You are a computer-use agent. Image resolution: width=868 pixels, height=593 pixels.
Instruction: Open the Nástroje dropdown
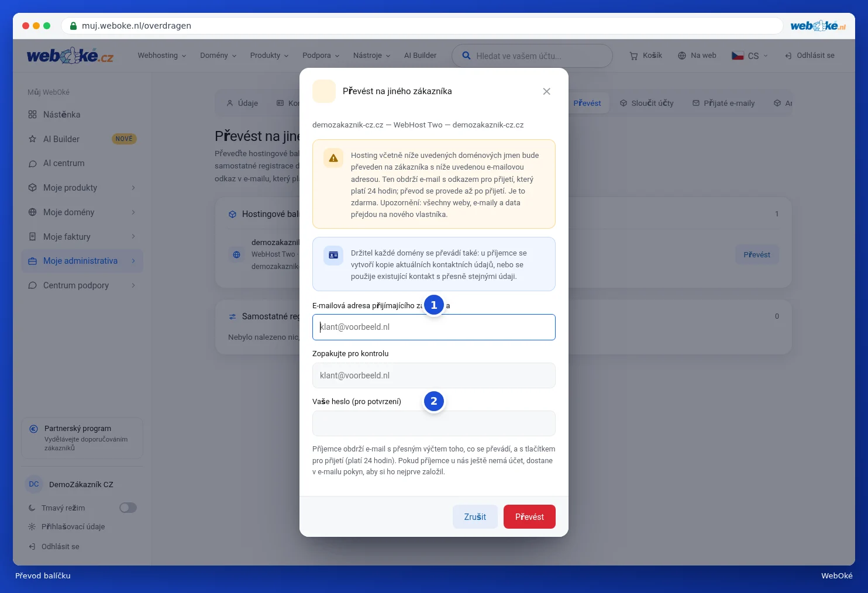371,56
